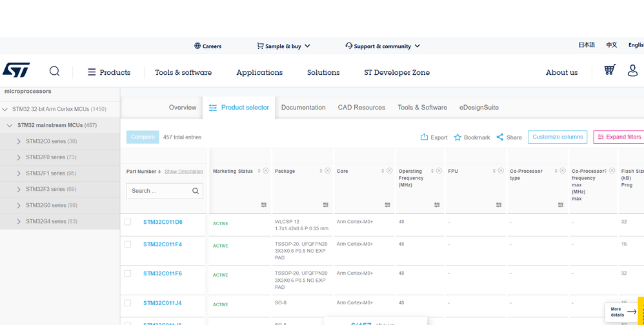Open the STM32C011J4 part link

pos(162,303)
